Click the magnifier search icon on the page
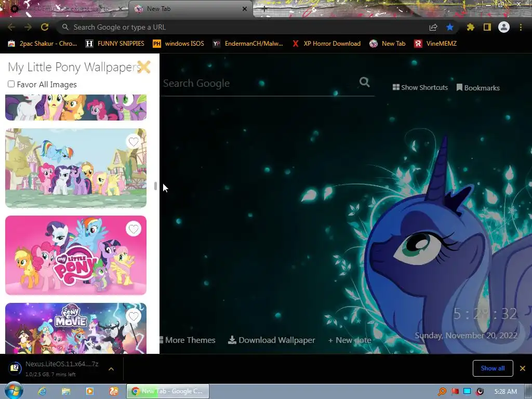Screen dimensions: 532x399 [x=364, y=82]
